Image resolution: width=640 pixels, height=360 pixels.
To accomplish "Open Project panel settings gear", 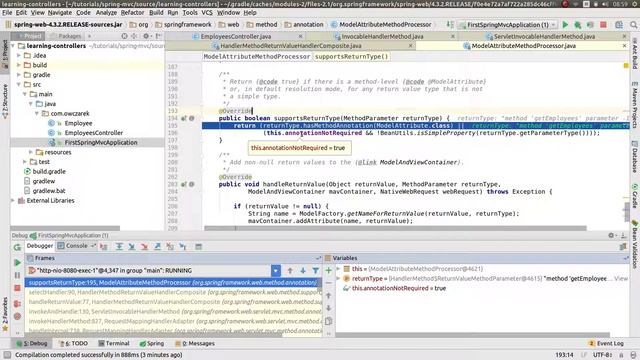I will pyautogui.click(x=146, y=36).
